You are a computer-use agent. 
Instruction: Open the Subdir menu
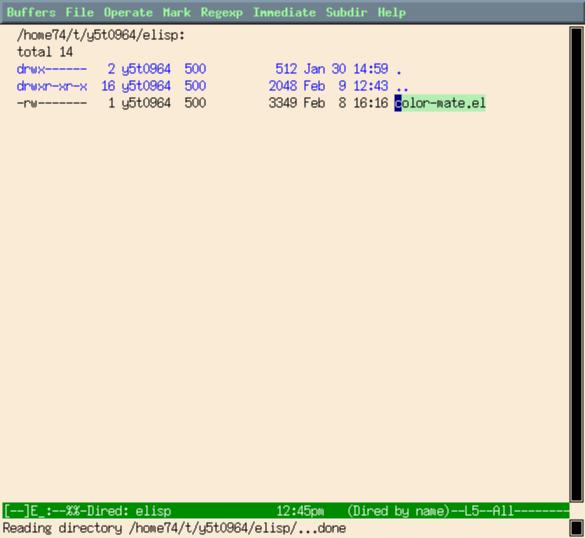click(x=347, y=12)
